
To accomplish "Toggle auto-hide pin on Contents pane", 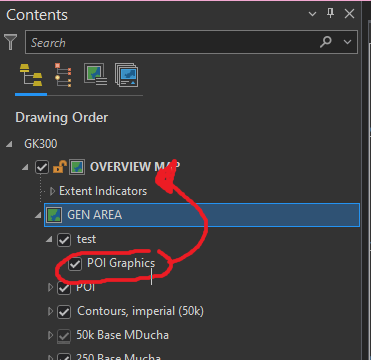I will [x=331, y=14].
